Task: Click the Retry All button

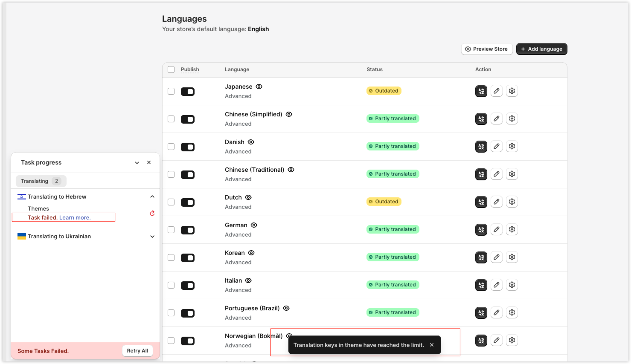Action: [x=137, y=351]
